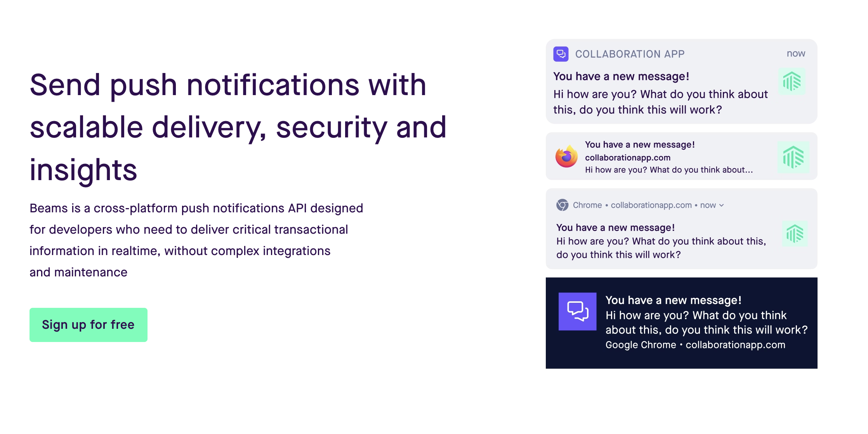Image resolution: width=868 pixels, height=434 pixels.
Task: Click message body in Collaboration App notification
Action: click(x=660, y=102)
